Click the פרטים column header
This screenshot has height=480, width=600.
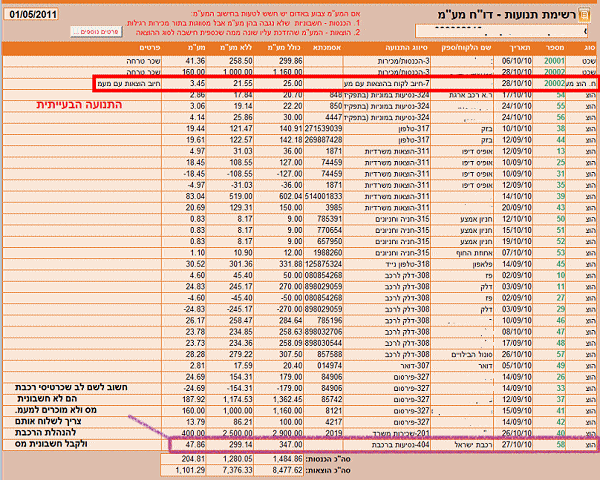[x=150, y=47]
